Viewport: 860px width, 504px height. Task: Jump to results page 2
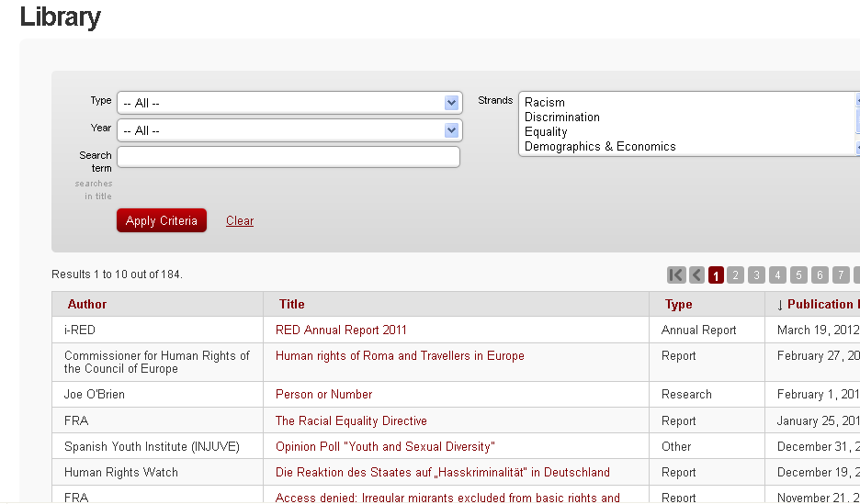point(736,274)
